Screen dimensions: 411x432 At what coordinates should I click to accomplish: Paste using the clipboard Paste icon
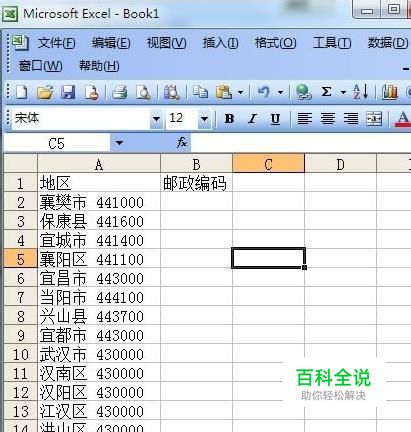[x=224, y=92]
